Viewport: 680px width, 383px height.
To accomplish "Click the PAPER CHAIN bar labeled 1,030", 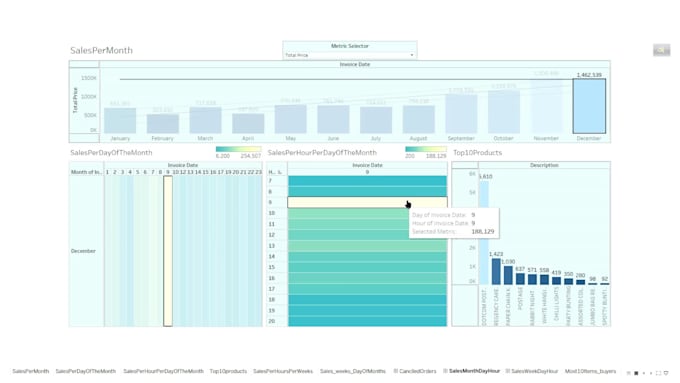I will [508, 275].
